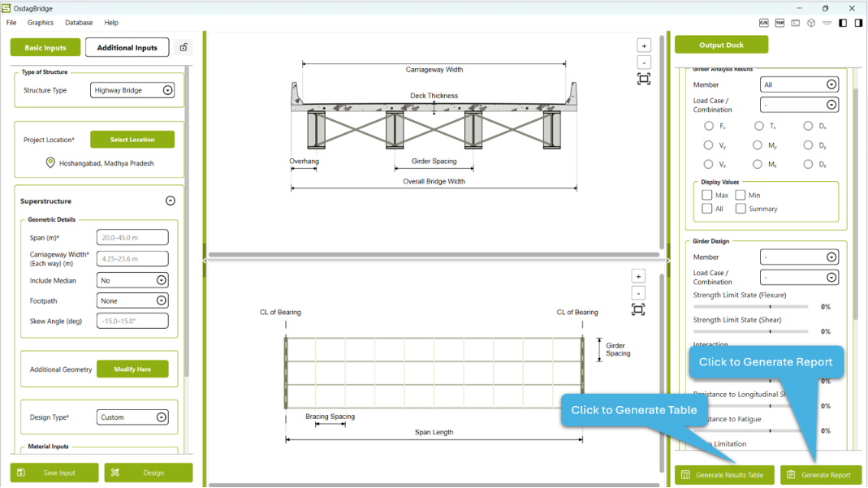Viewport: 868px width, 488px height.
Task: Select the Mz radio button
Action: pyautogui.click(x=758, y=164)
